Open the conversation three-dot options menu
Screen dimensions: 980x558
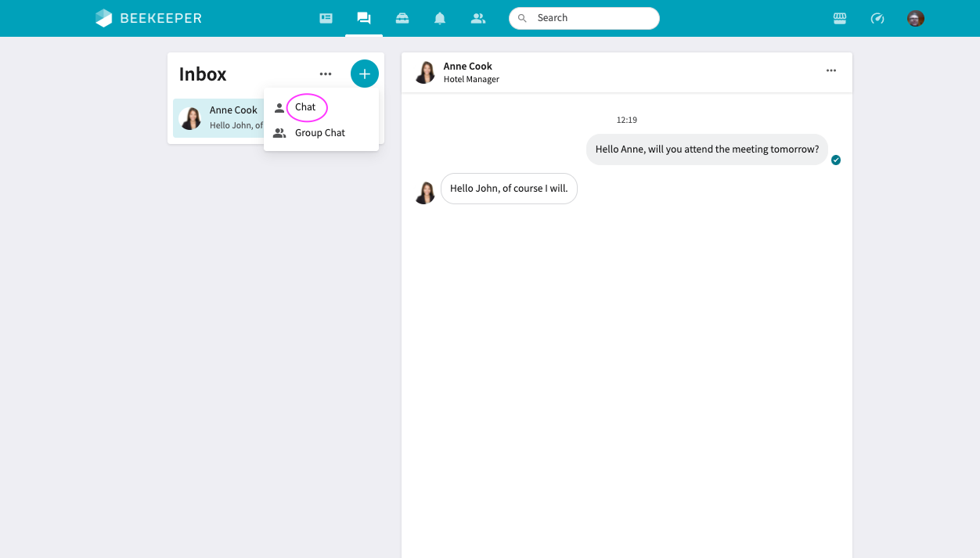(x=831, y=70)
